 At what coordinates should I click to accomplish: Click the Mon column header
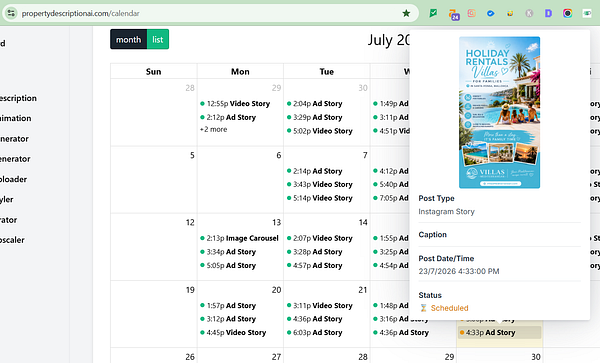pos(240,72)
